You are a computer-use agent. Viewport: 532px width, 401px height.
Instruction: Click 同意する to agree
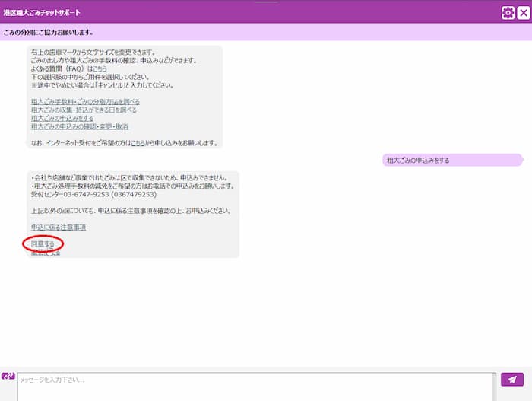tap(43, 244)
